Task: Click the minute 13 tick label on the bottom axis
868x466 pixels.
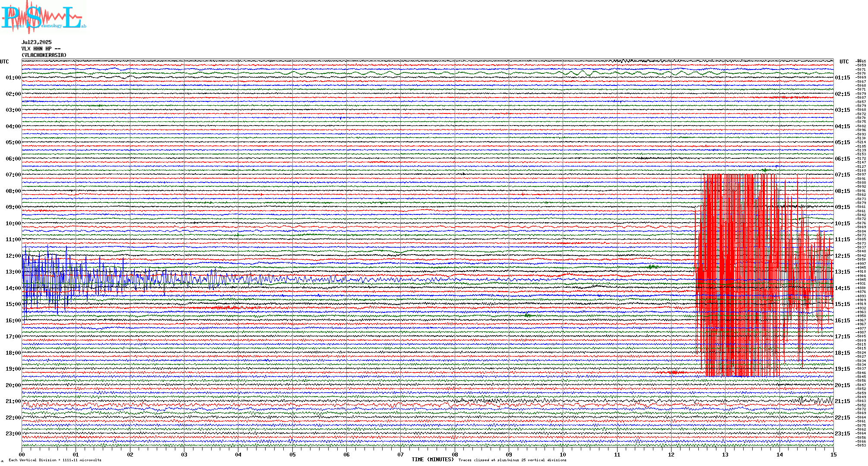Action: tap(725, 454)
